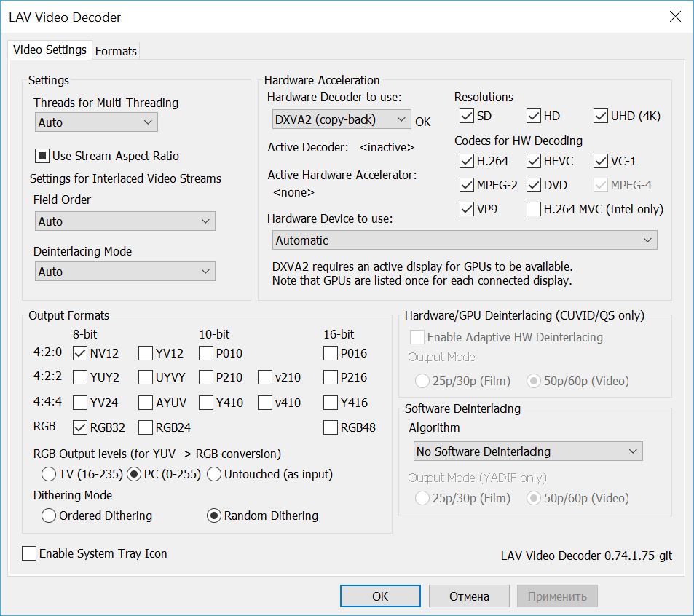Open Software Deinterlacing Algorithm dropdown

pyautogui.click(x=527, y=451)
